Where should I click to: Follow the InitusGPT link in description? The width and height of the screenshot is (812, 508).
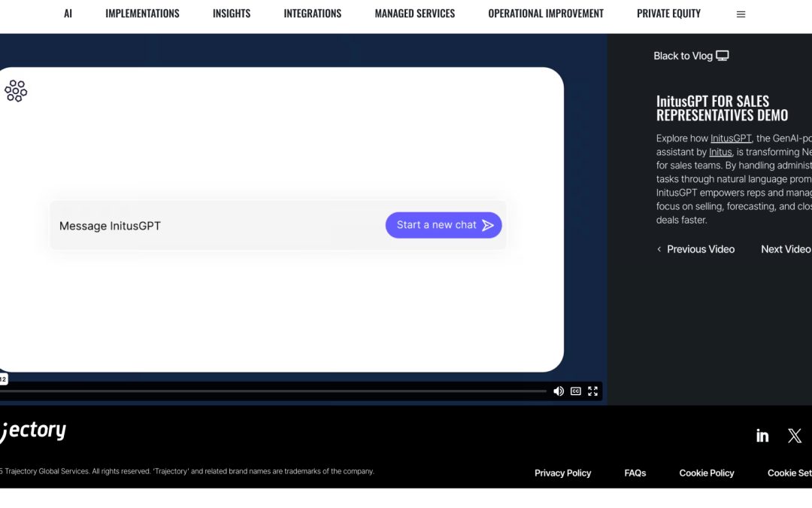[x=731, y=138]
